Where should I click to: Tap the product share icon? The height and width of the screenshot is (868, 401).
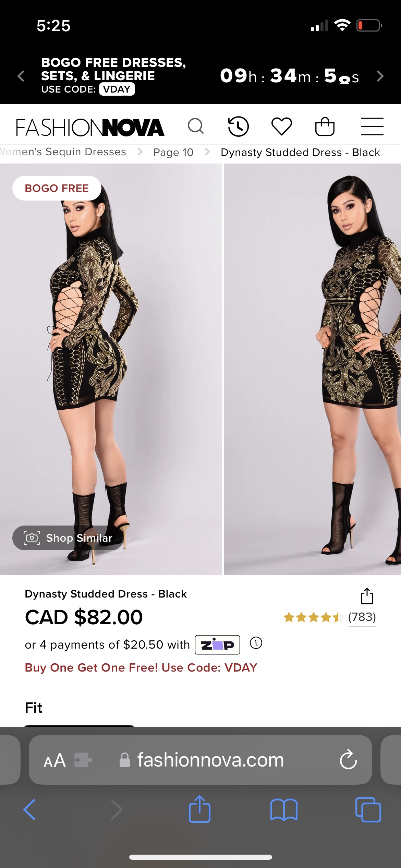(367, 596)
